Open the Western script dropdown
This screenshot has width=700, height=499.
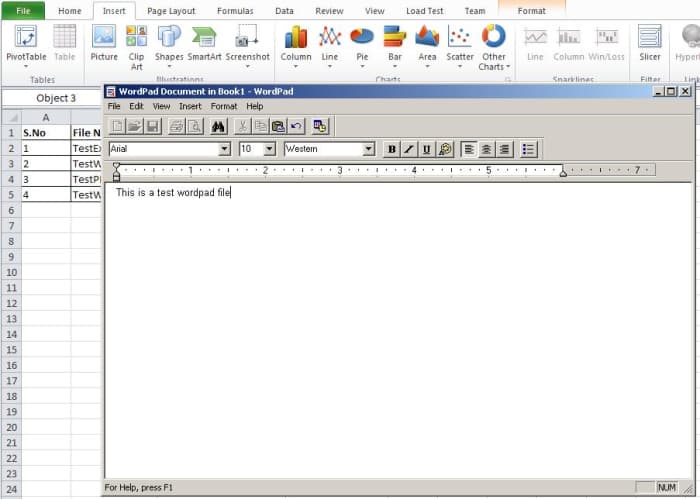tap(369, 149)
